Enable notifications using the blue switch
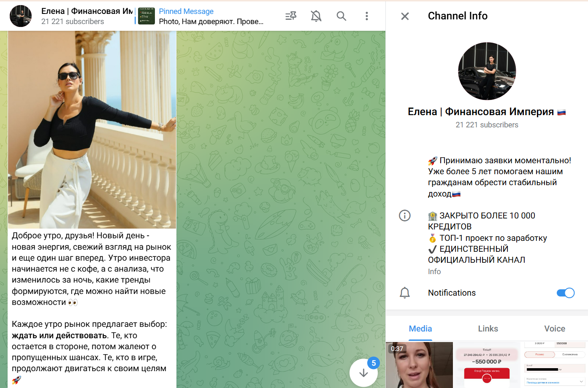Viewport: 588px width, 388px height. 565,293
